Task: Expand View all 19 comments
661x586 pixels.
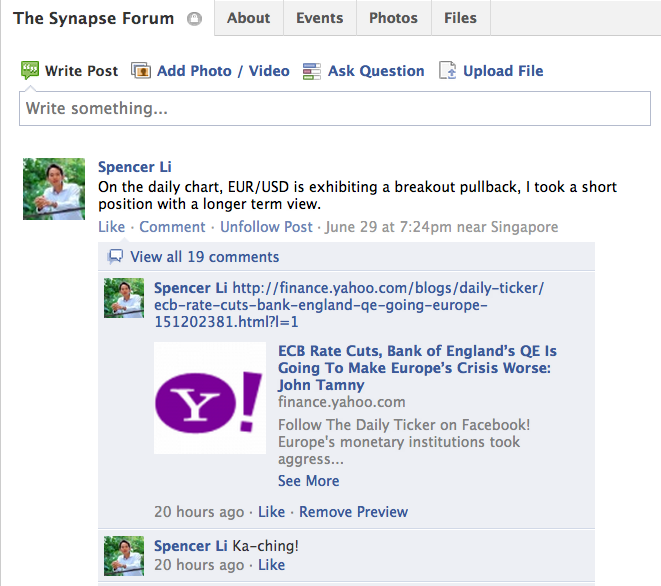Action: [204, 256]
